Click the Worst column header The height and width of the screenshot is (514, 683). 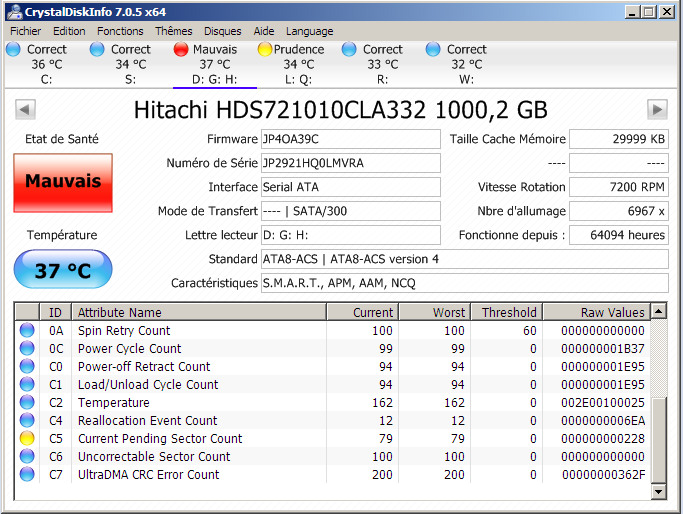435,312
